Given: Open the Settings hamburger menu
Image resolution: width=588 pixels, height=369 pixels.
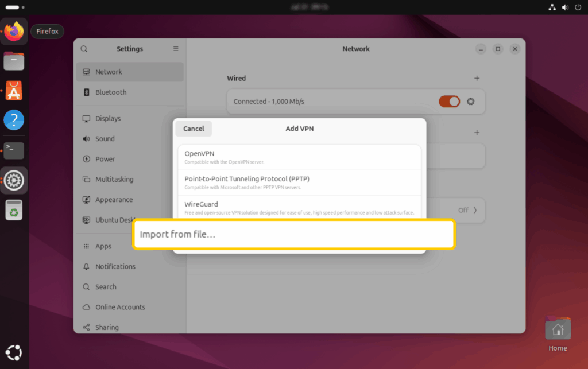Looking at the screenshot, I should [x=176, y=49].
